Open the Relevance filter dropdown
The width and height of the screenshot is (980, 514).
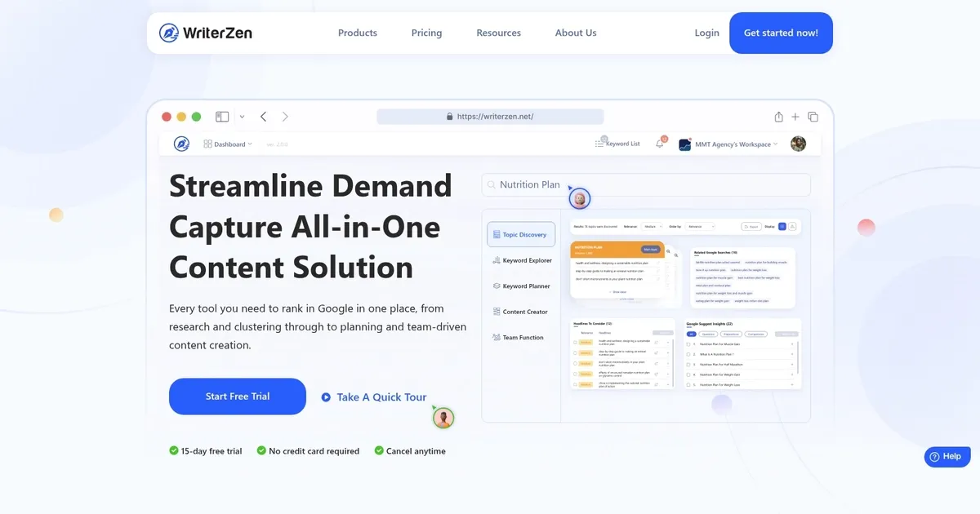click(652, 226)
